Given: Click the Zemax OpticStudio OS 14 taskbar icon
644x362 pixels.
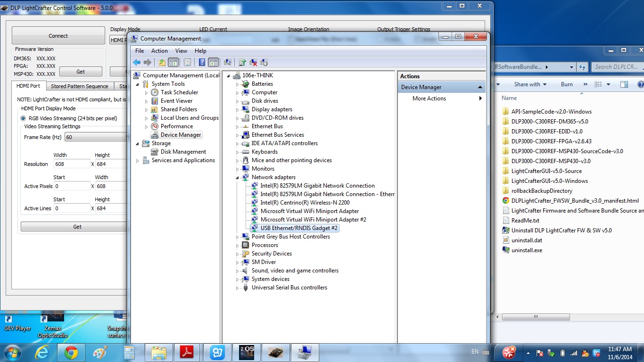Looking at the screenshot, I should point(247,352).
